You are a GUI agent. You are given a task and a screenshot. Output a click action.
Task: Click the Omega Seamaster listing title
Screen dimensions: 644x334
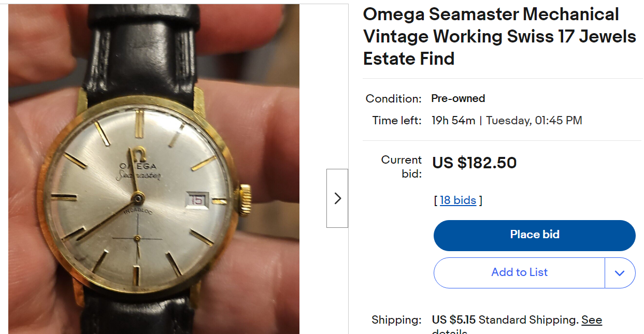[499, 36]
